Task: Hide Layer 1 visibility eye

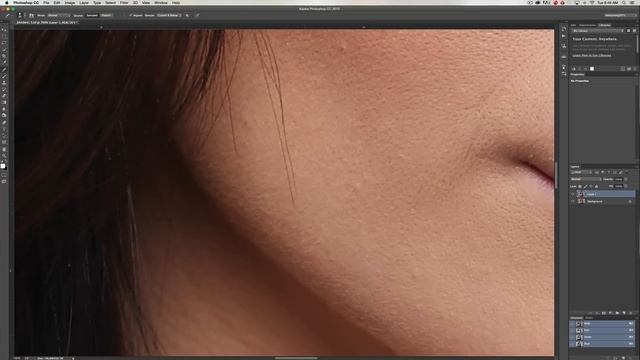Action: click(x=573, y=194)
